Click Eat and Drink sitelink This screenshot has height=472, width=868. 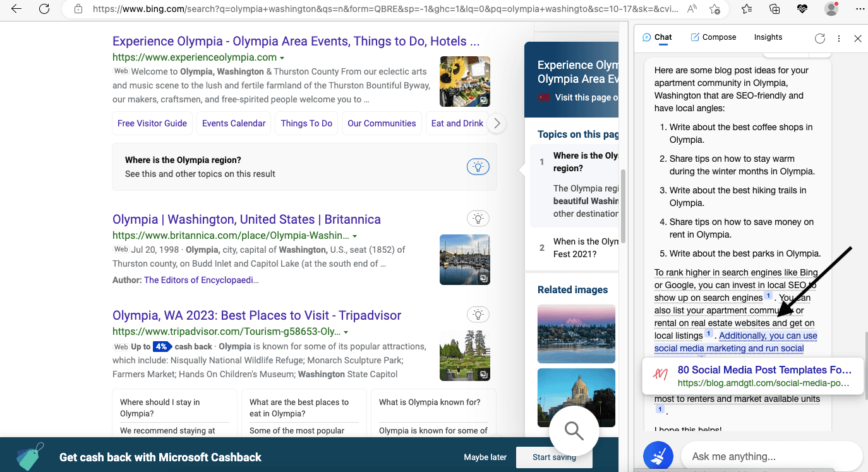tap(456, 123)
